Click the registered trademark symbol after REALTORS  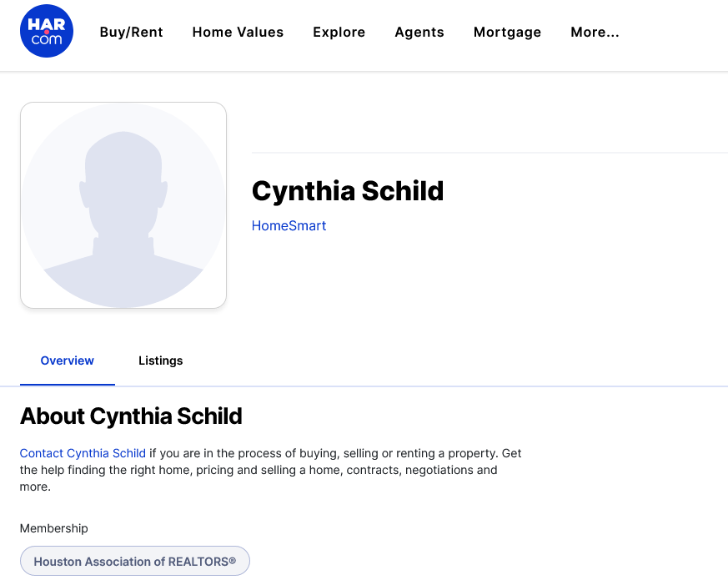coord(232,560)
